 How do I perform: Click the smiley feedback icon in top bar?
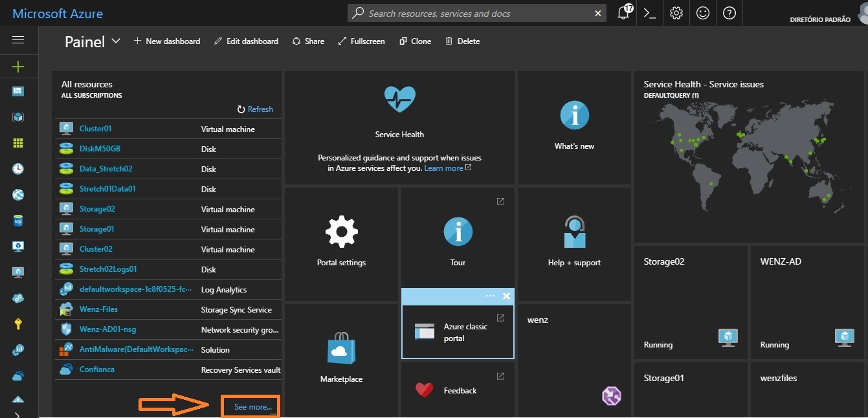pos(703,13)
